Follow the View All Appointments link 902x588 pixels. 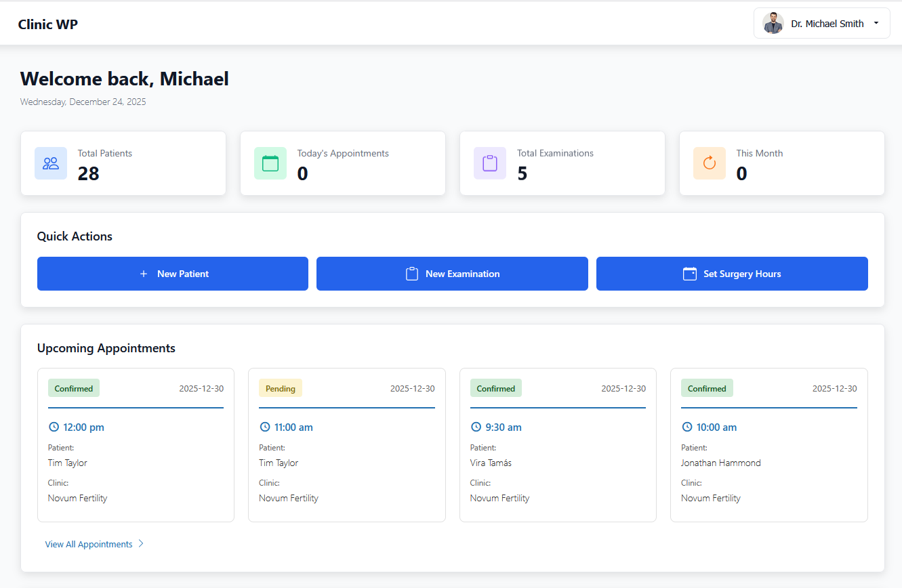89,543
